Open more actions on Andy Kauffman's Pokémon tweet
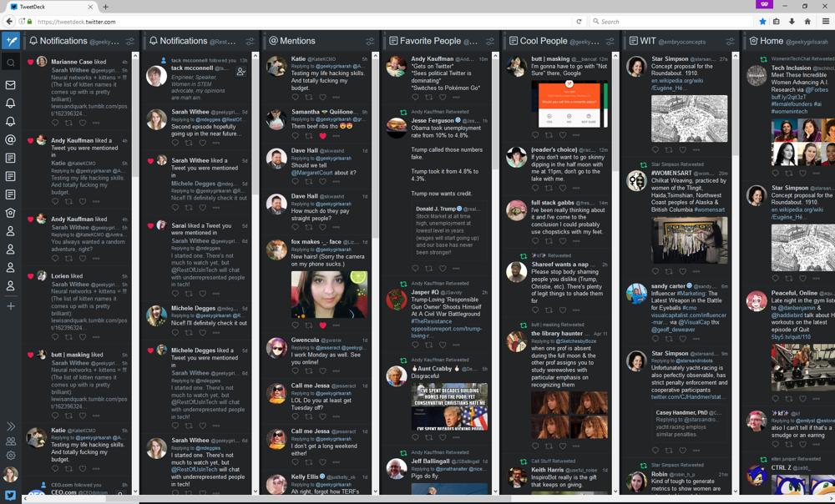 tap(457, 97)
